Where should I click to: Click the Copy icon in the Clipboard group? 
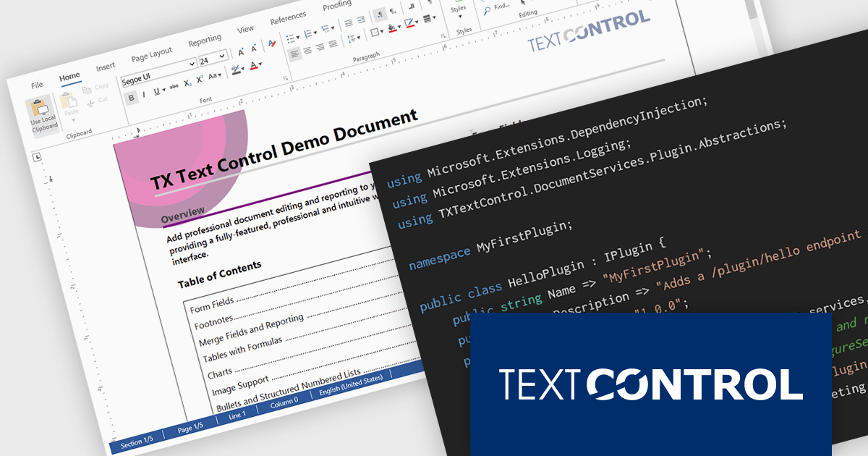86,89
